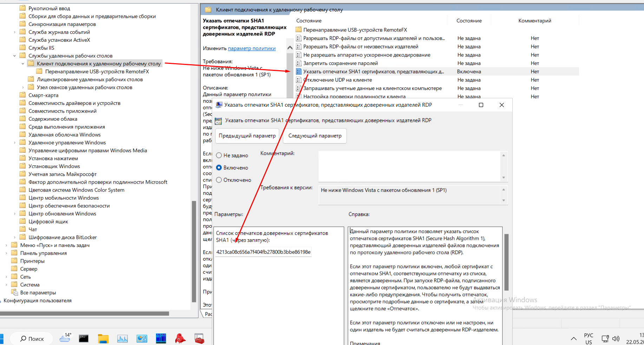Viewport: 644px width, 345px height.
Task: Click folder icon of «Перенаправление USB-устройств RemoteFX» in list
Action: coord(299,30)
